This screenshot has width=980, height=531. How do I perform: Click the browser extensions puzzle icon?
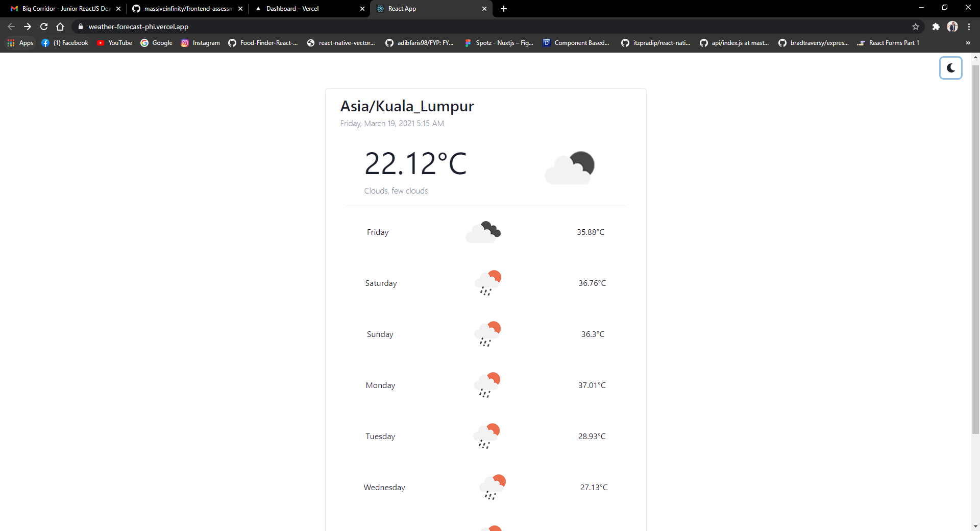pos(936,27)
